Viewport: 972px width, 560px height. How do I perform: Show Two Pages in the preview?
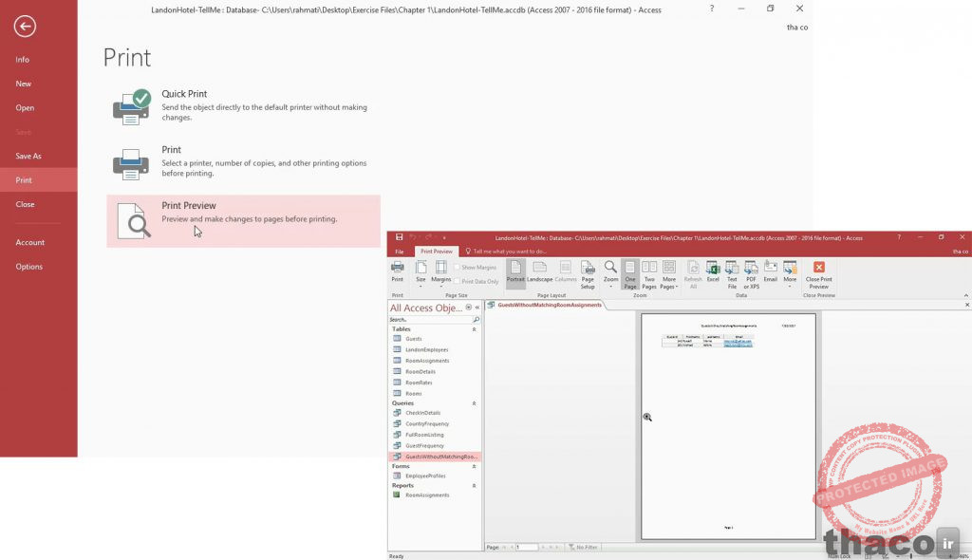[649, 274]
